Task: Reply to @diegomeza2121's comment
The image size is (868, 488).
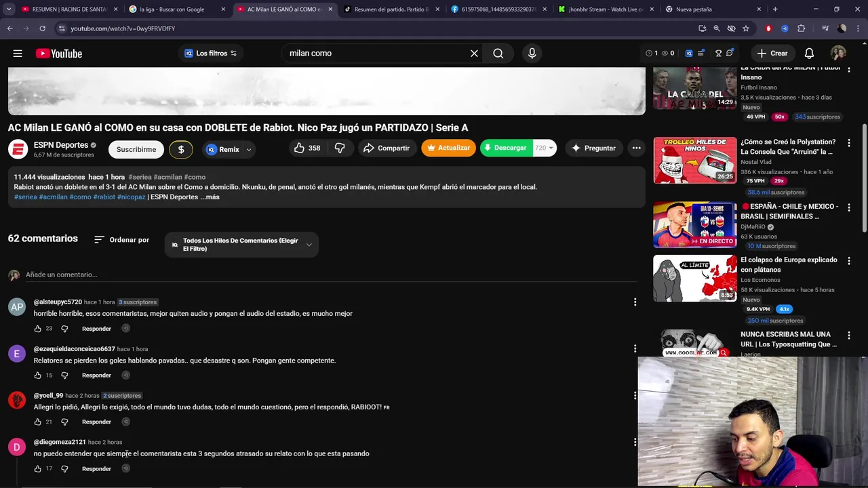Action: (96, 468)
